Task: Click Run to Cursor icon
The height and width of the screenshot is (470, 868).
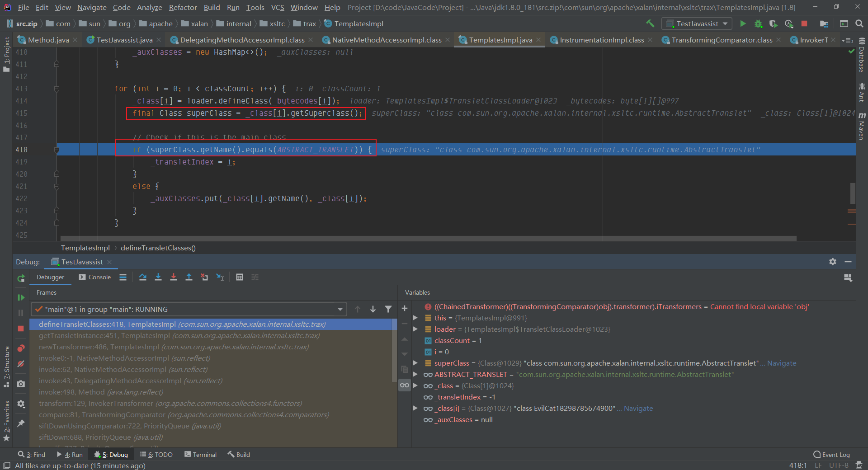Action: tap(220, 277)
